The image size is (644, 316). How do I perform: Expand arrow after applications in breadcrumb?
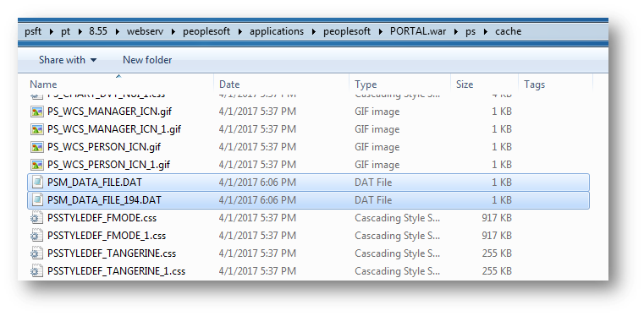point(314,31)
